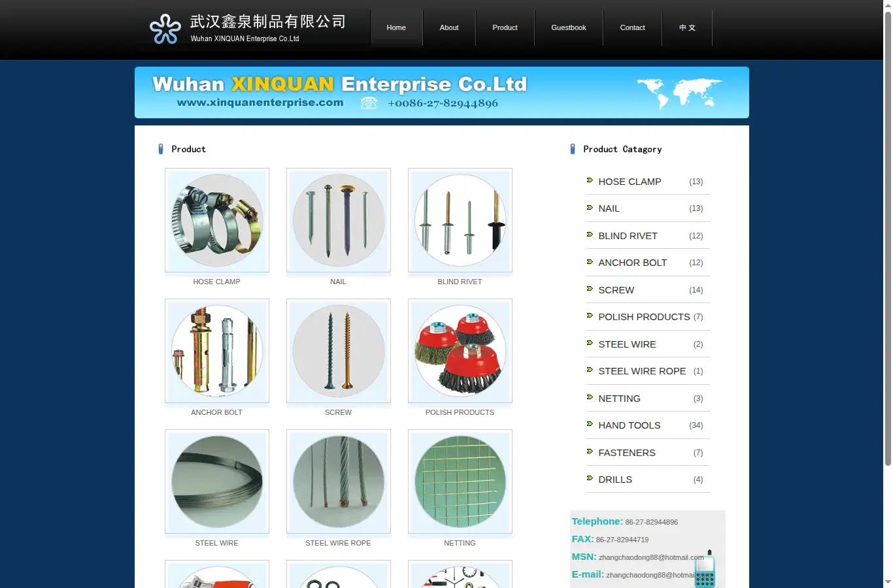Image resolution: width=893 pixels, height=588 pixels.
Task: Switch to Chinese language (中文)
Action: click(x=687, y=27)
